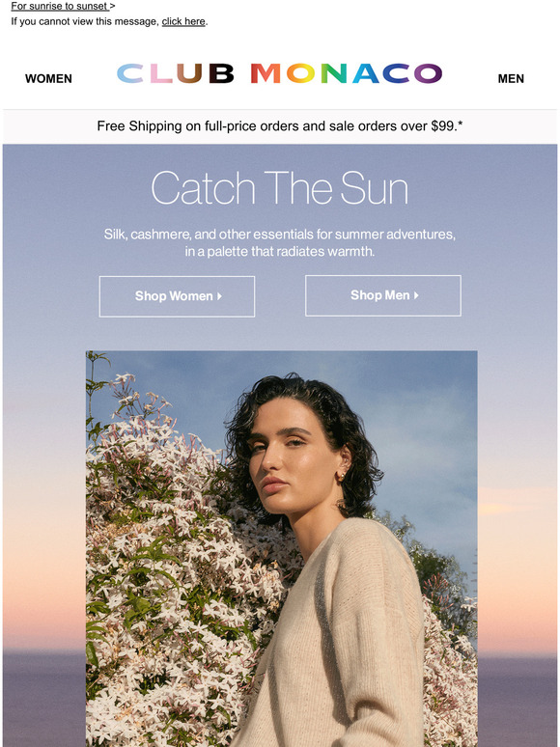Click the purple letter O in logo
This screenshot has width=560, height=747.
pyautogui.click(x=428, y=74)
